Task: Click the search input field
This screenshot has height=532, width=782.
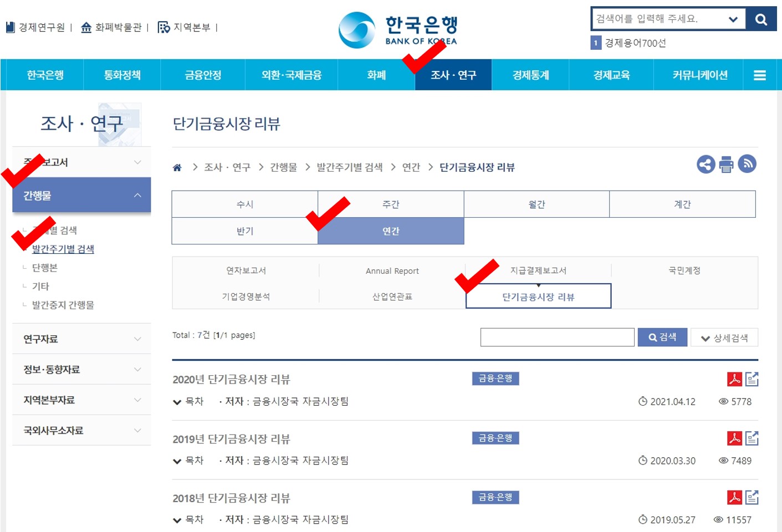Action: tap(556, 337)
